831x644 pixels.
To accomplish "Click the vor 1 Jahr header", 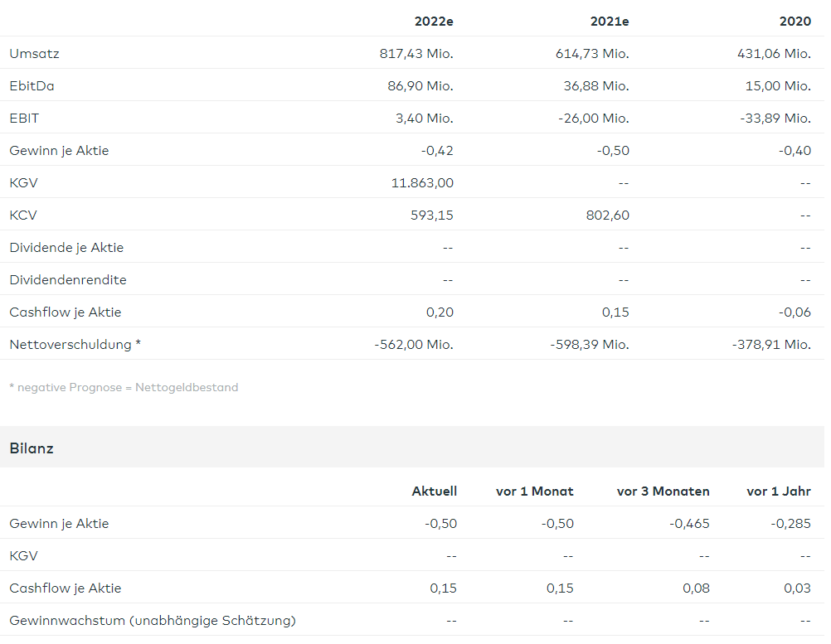I will click(x=778, y=491).
